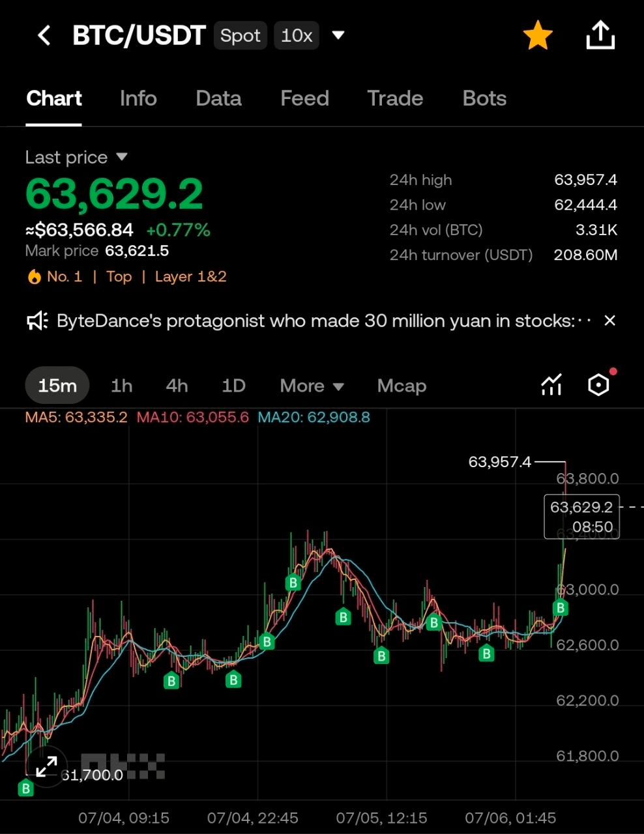Tap the fire No. 1 icon
The height and width of the screenshot is (834, 644).
click(34, 277)
